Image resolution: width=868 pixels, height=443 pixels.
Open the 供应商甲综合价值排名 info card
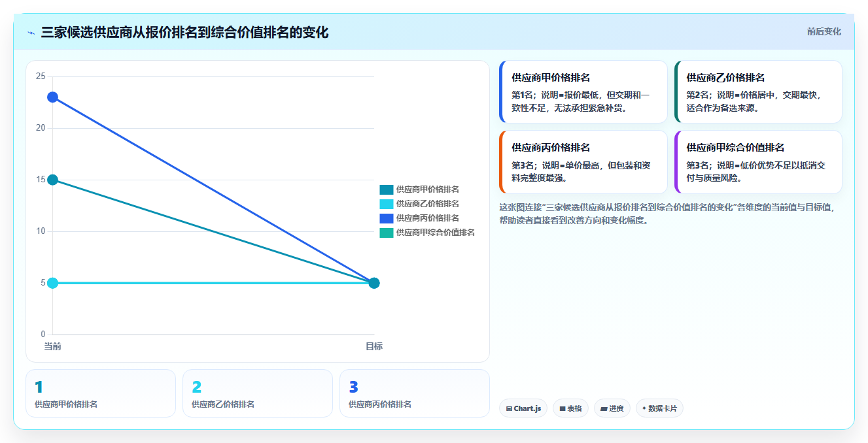click(x=758, y=162)
